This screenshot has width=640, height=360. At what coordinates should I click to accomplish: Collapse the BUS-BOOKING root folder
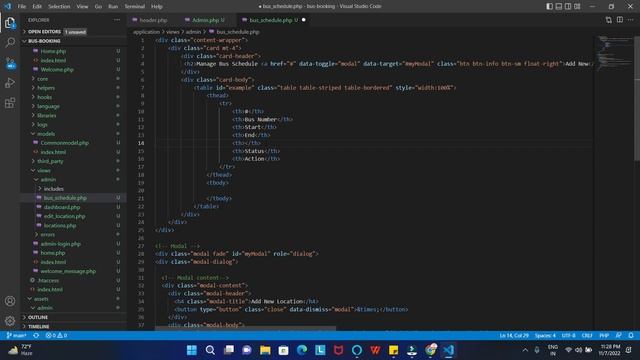[x=73, y=41]
